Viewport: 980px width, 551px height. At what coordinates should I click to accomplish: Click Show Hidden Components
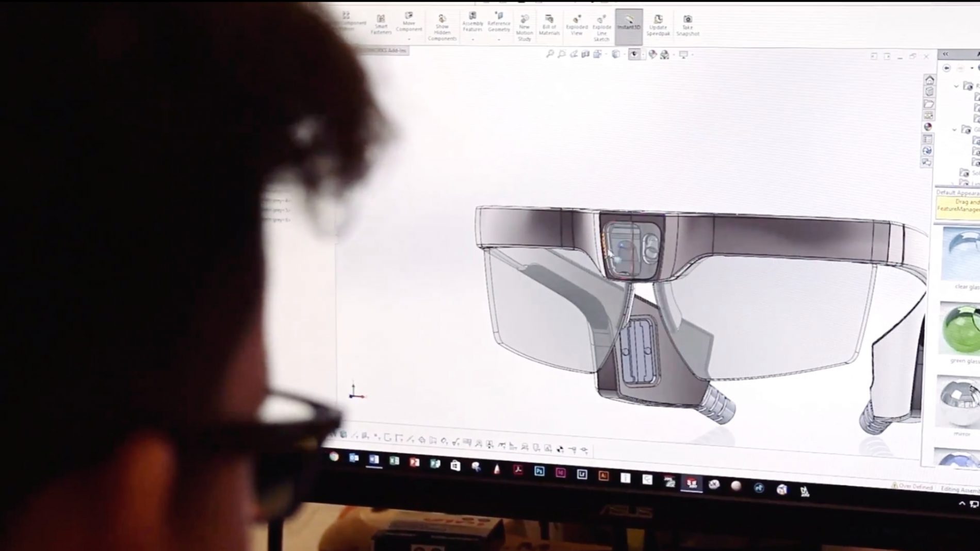pyautogui.click(x=442, y=28)
